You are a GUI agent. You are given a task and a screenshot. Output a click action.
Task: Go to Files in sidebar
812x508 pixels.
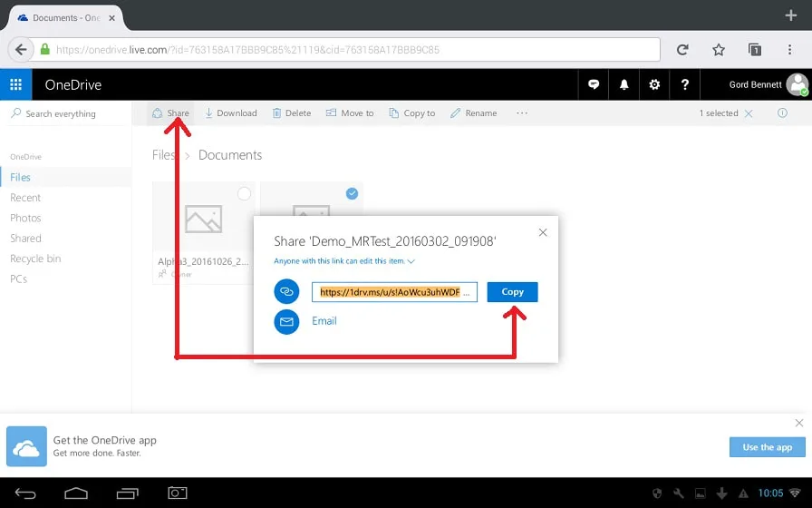pos(20,177)
